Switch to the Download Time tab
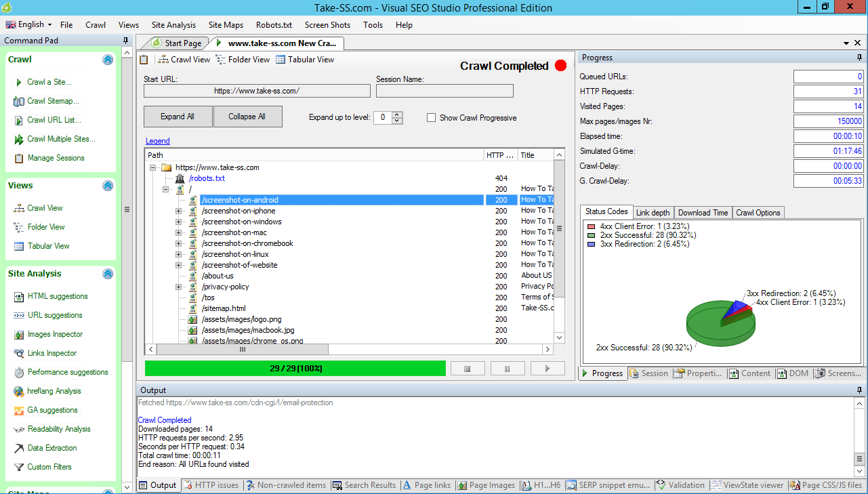This screenshot has width=868, height=494. click(703, 213)
